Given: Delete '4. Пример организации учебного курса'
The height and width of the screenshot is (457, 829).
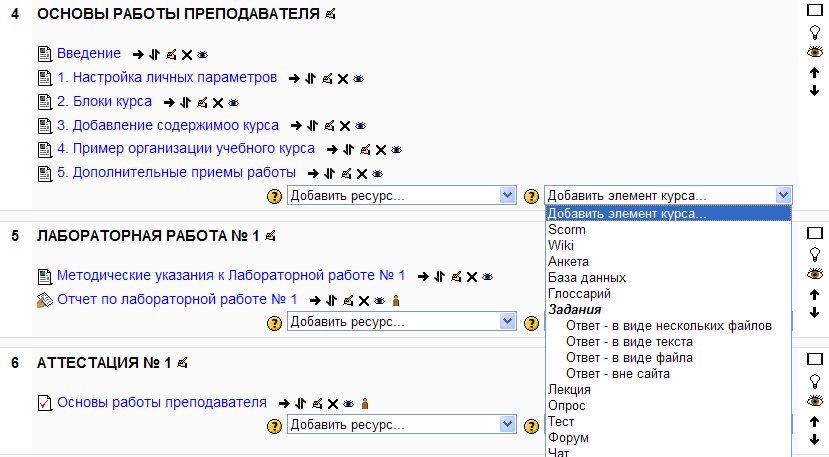Looking at the screenshot, I should point(381,150).
